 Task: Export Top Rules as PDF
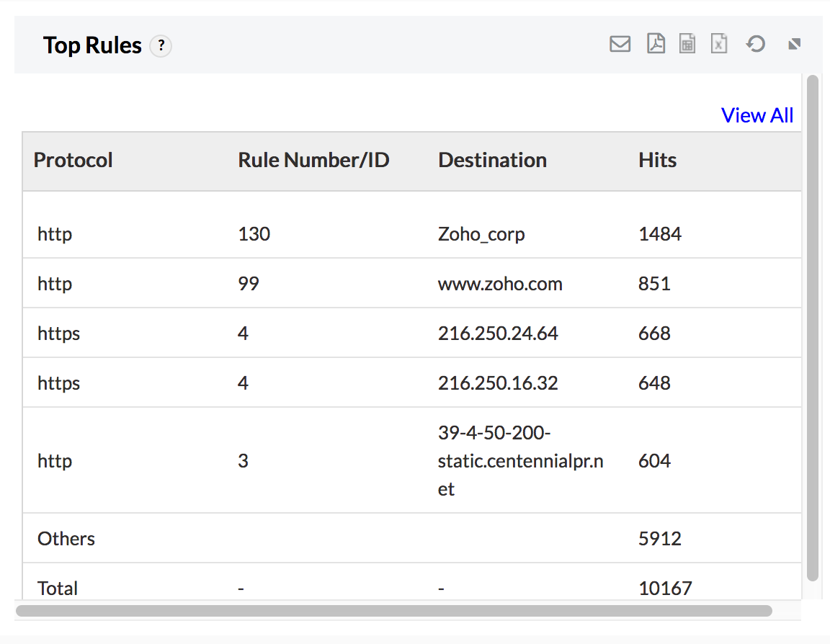point(656,45)
